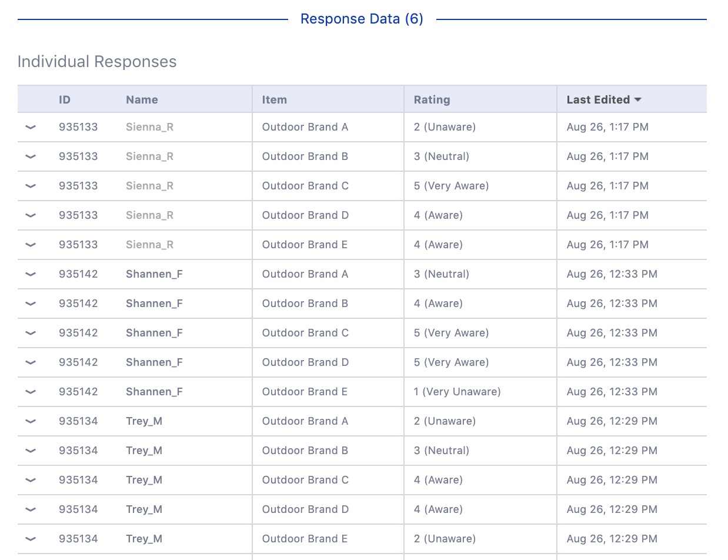Click 'Aug 26, 12:29 PM' in Trey_M Brand A row
This screenshot has height=560, width=728.
(612, 421)
